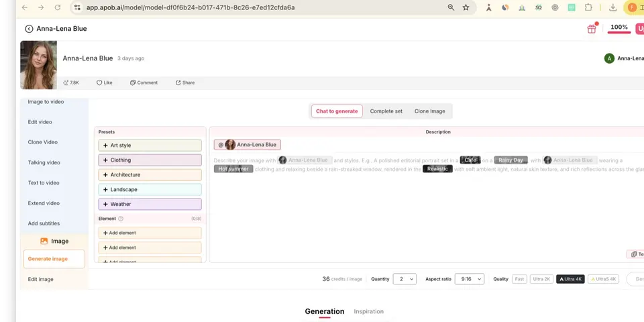Select Image to video in sidebar
The width and height of the screenshot is (644, 322).
(46, 102)
